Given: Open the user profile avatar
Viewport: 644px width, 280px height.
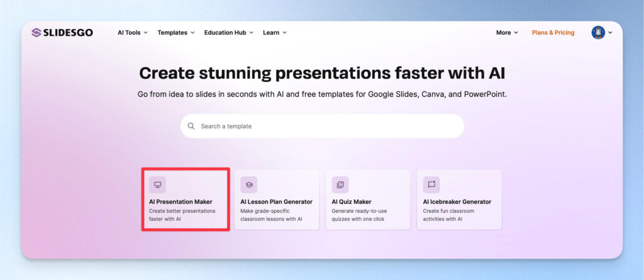Looking at the screenshot, I should tap(597, 33).
